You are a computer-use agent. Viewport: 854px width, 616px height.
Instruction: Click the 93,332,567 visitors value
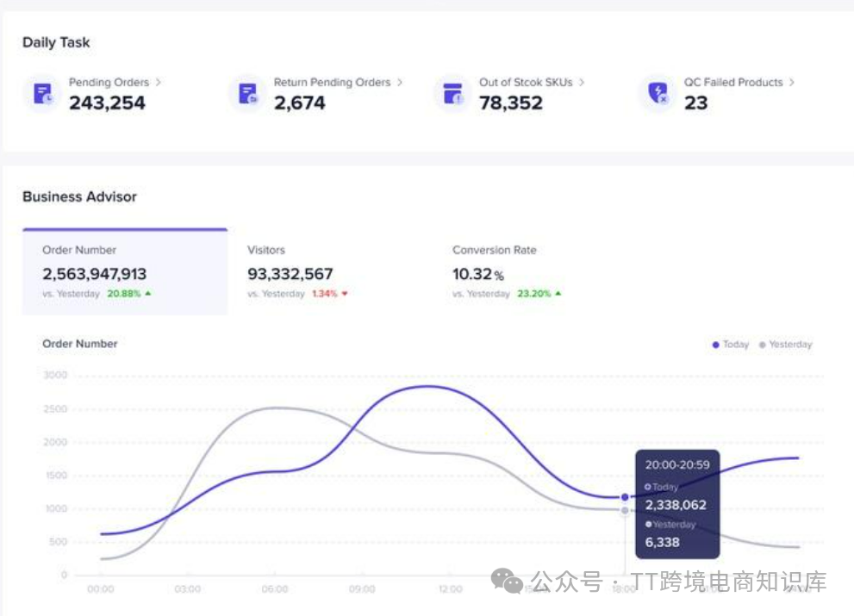click(290, 274)
